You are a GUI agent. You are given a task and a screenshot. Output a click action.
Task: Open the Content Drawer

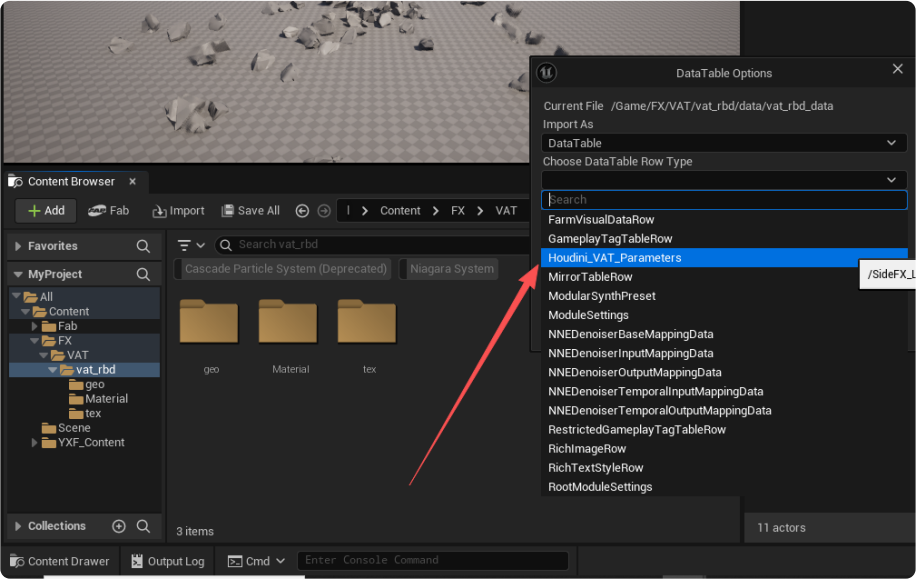coord(60,561)
